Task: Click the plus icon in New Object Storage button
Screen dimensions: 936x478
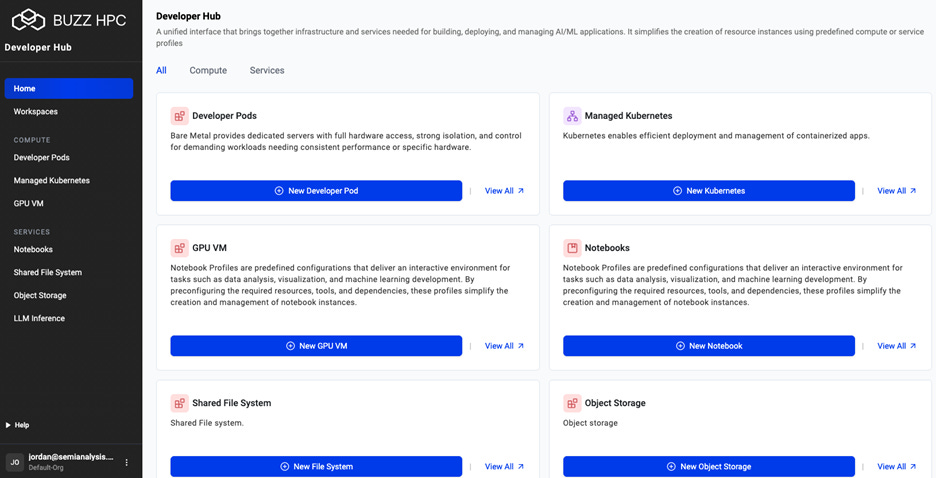Action: [x=671, y=467]
